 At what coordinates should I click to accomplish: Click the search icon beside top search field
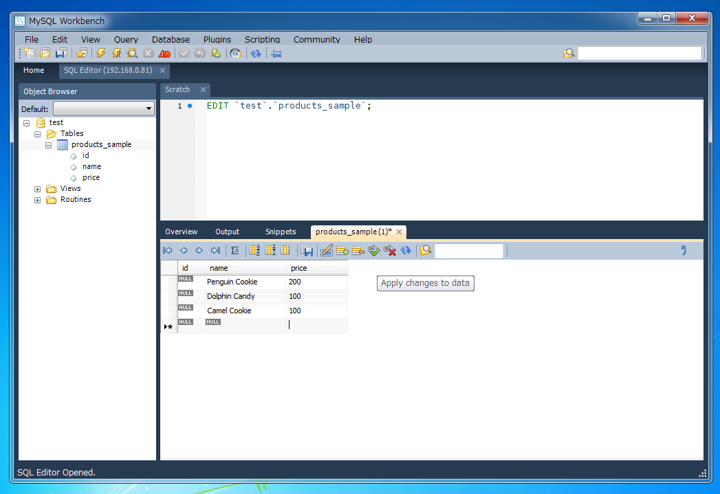(x=568, y=53)
